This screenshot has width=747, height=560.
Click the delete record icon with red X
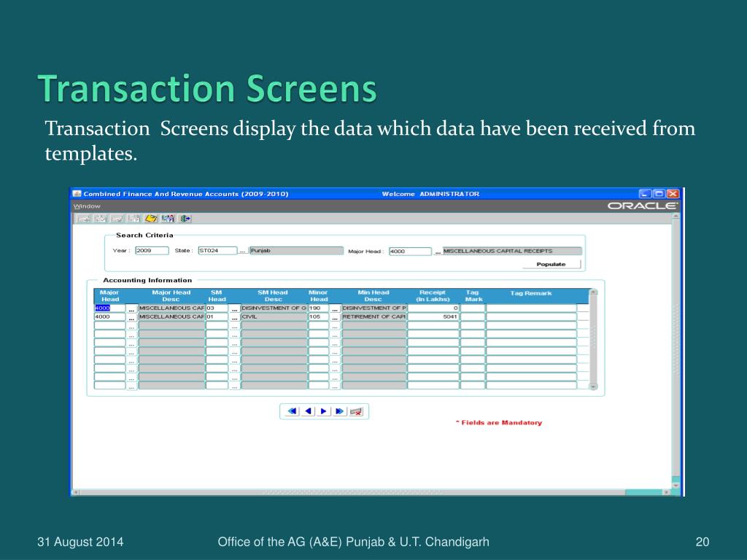[356, 411]
